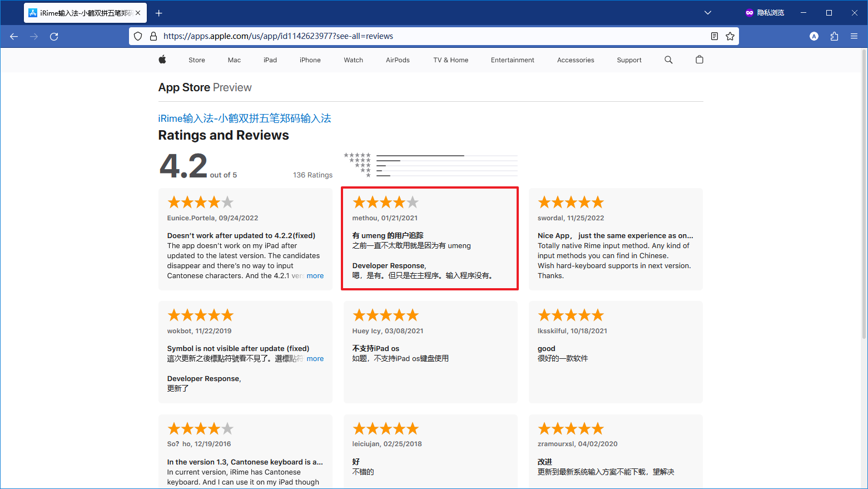Open the TV & Home menu item
868x489 pixels.
click(451, 60)
